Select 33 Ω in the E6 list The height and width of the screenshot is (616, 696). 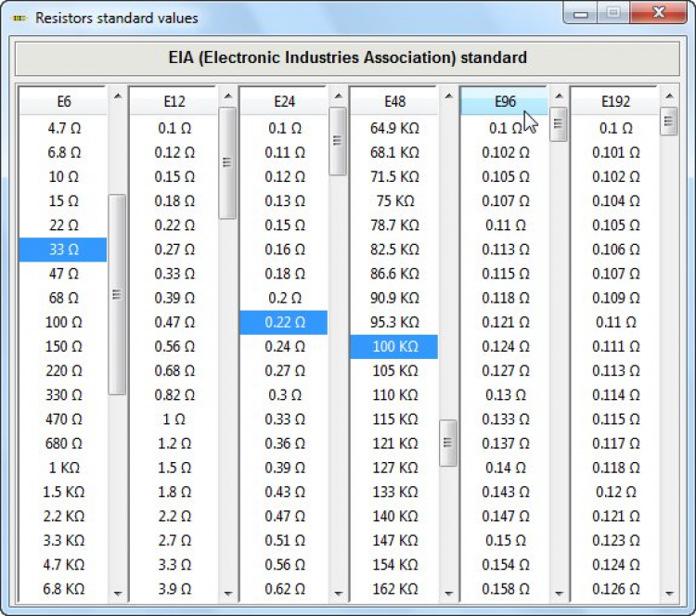click(x=63, y=250)
